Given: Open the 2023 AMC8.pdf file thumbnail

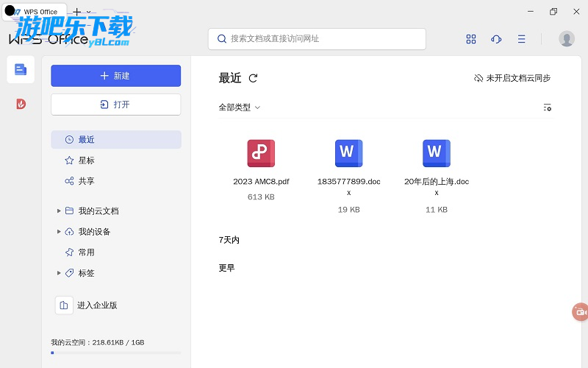Looking at the screenshot, I should [261, 153].
